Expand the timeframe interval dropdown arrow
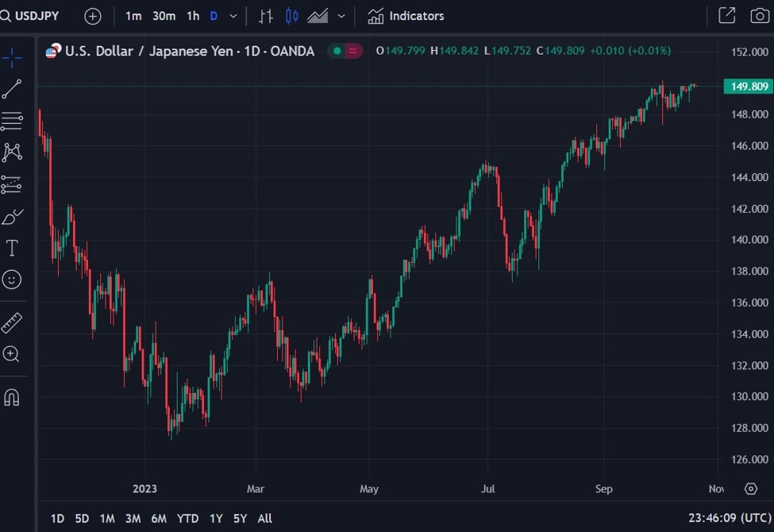Screen dimensions: 774x532 233,16
